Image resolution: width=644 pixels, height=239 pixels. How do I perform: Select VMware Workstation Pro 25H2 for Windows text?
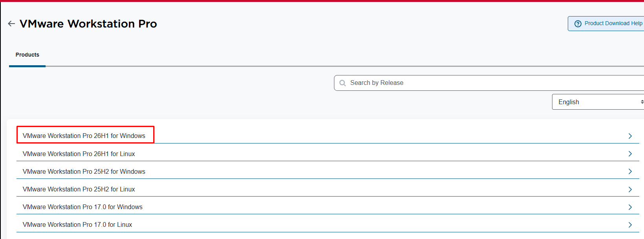point(84,171)
